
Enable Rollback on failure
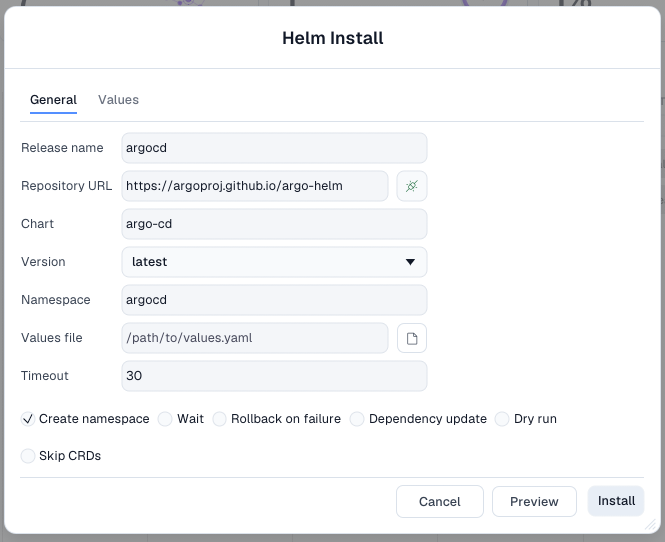219,419
